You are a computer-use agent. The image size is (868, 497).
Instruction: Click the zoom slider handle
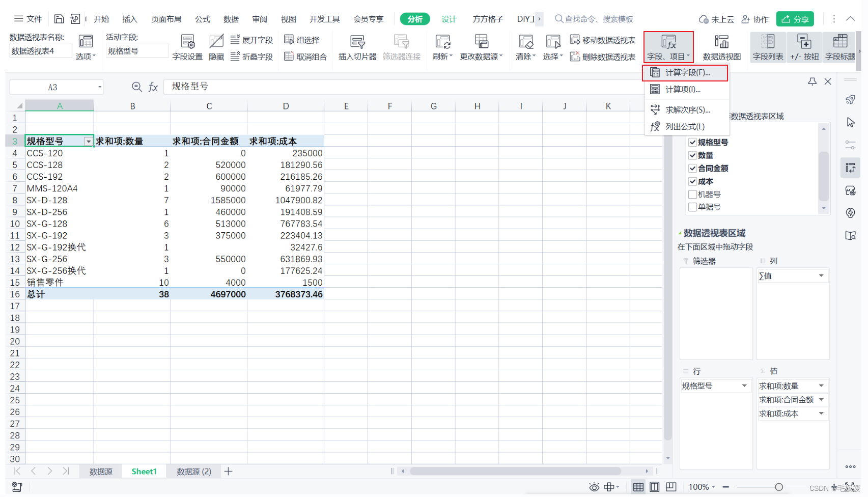tap(779, 487)
